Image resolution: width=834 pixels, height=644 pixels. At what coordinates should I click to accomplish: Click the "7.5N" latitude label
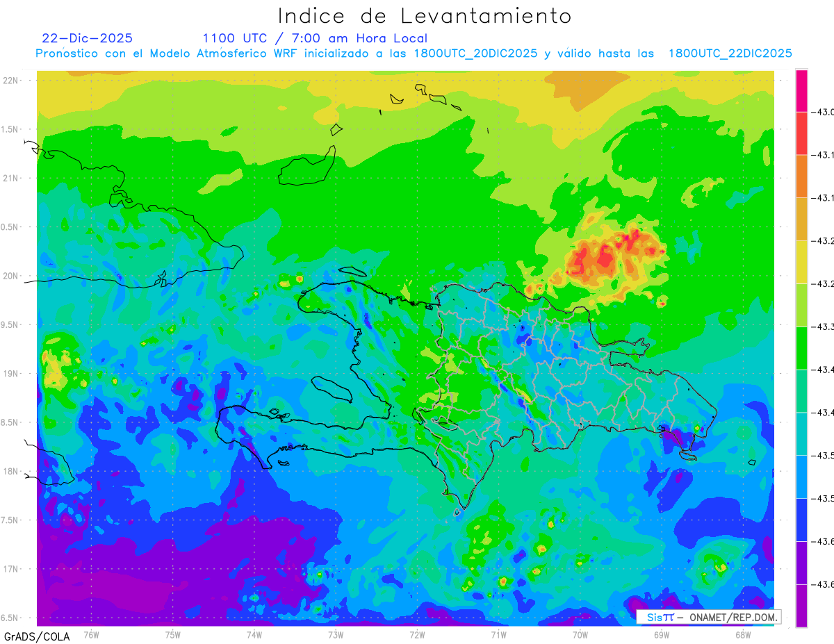pyautogui.click(x=10, y=520)
